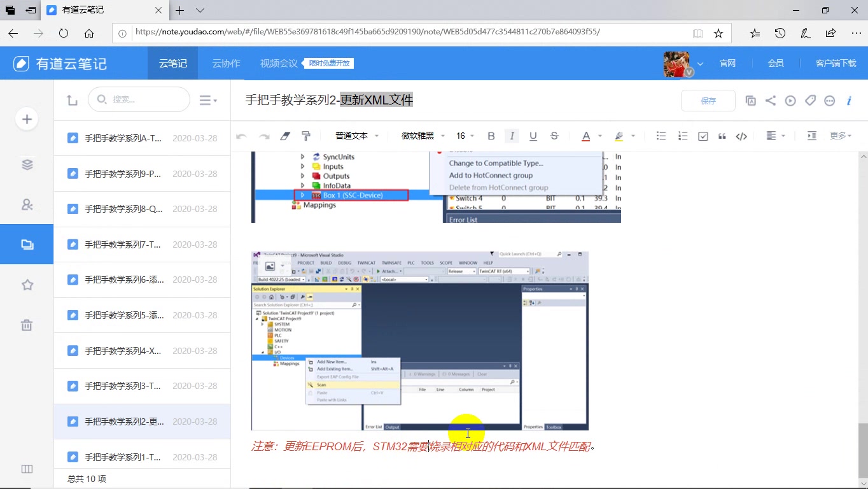The height and width of the screenshot is (489, 868).
Task: Refresh the browser page
Action: click(x=63, y=33)
